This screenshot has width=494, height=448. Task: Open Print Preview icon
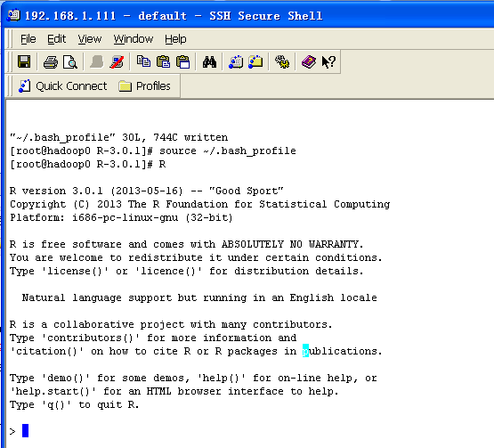pyautogui.click(x=69, y=62)
